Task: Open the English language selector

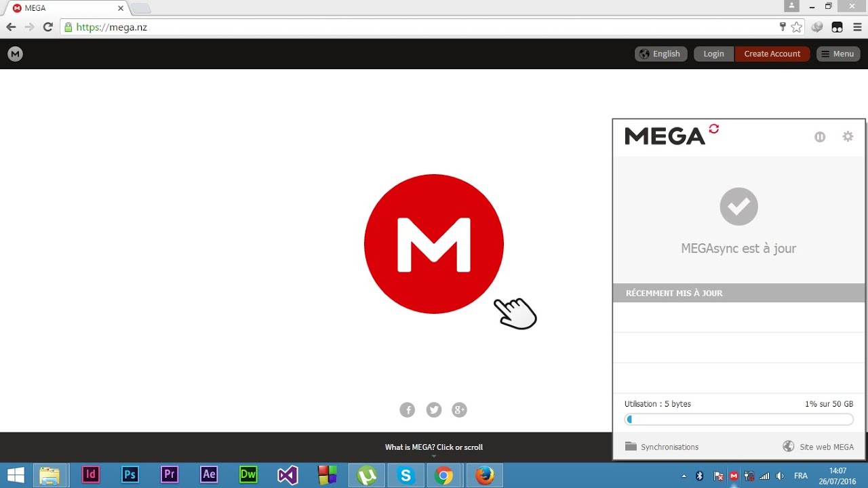Action: pos(661,54)
